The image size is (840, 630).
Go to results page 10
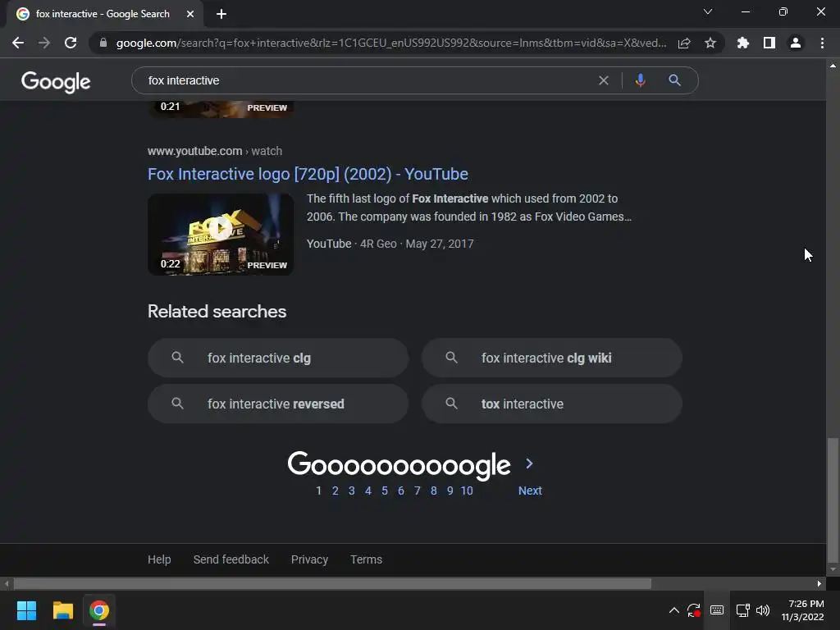coord(467,491)
